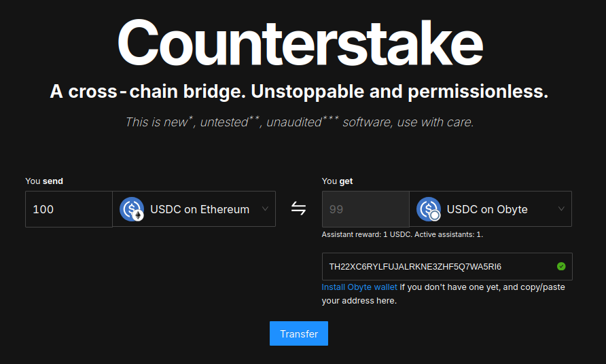Click the Counterstake title heading
Image resolution: width=606 pixels, height=364 pixels.
point(300,43)
